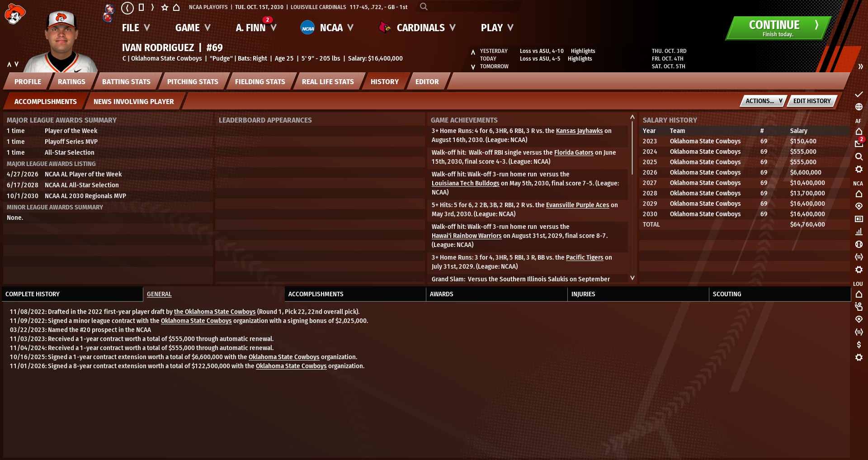Click the NCA news page icon
Viewport: 868px width, 460px height.
[859, 219]
